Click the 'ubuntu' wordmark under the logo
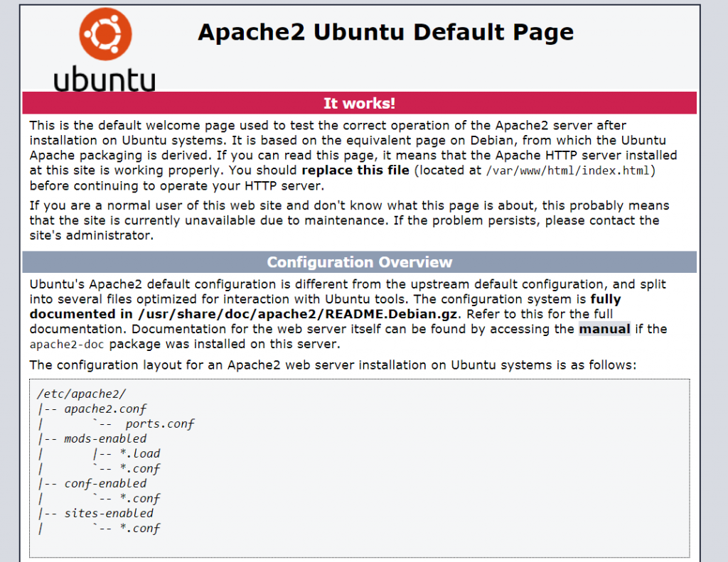Viewport: 728px width, 562px height. coord(105,79)
